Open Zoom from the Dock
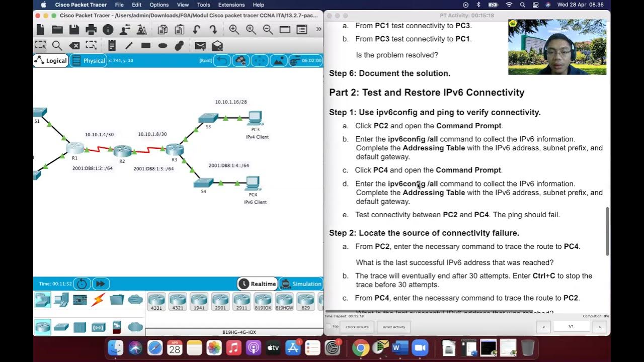644x362 pixels. 420,348
